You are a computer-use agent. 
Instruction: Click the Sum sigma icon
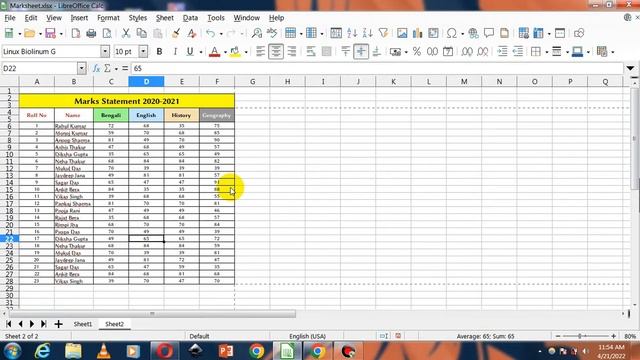click(107, 68)
